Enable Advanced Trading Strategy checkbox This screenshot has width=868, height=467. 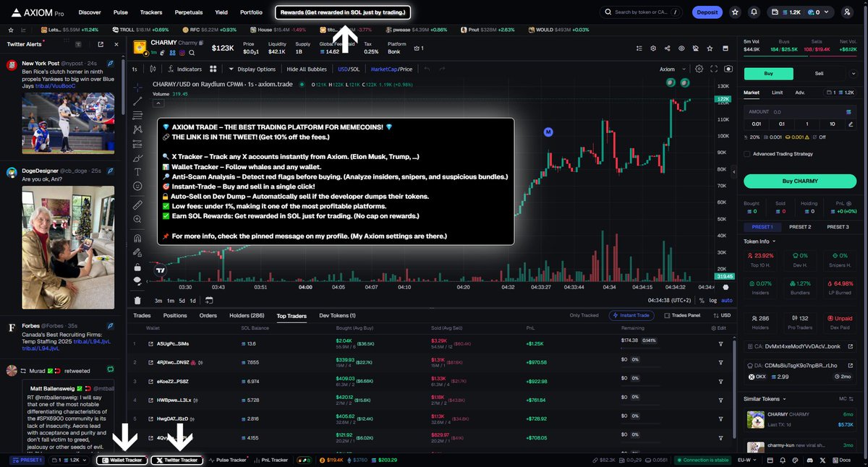[747, 153]
